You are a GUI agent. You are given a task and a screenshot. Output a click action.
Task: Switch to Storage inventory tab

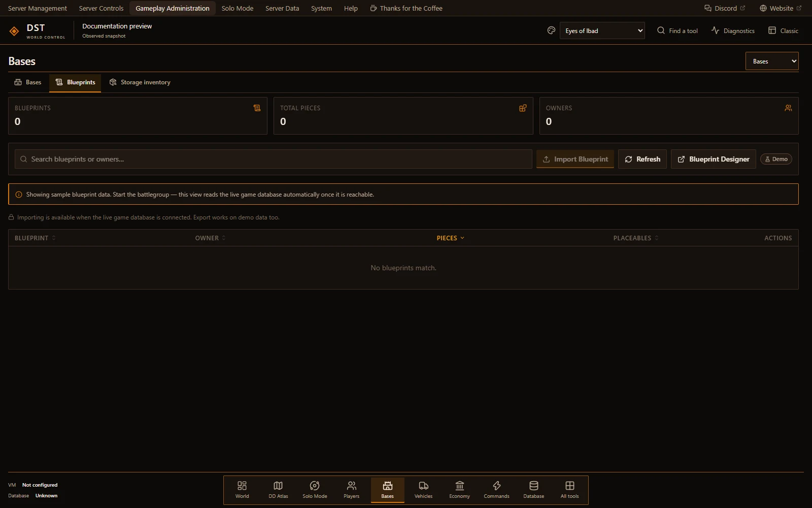pyautogui.click(x=140, y=82)
